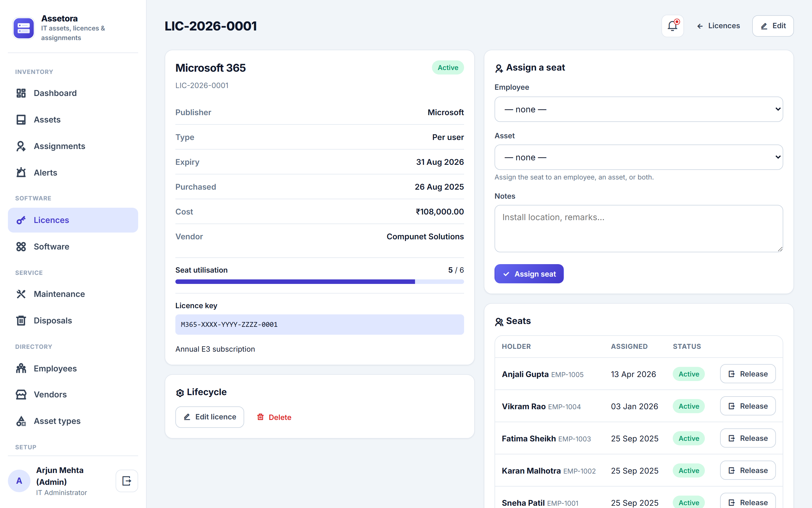The height and width of the screenshot is (508, 812).
Task: Click the Alerts siren icon
Action: [21, 173]
